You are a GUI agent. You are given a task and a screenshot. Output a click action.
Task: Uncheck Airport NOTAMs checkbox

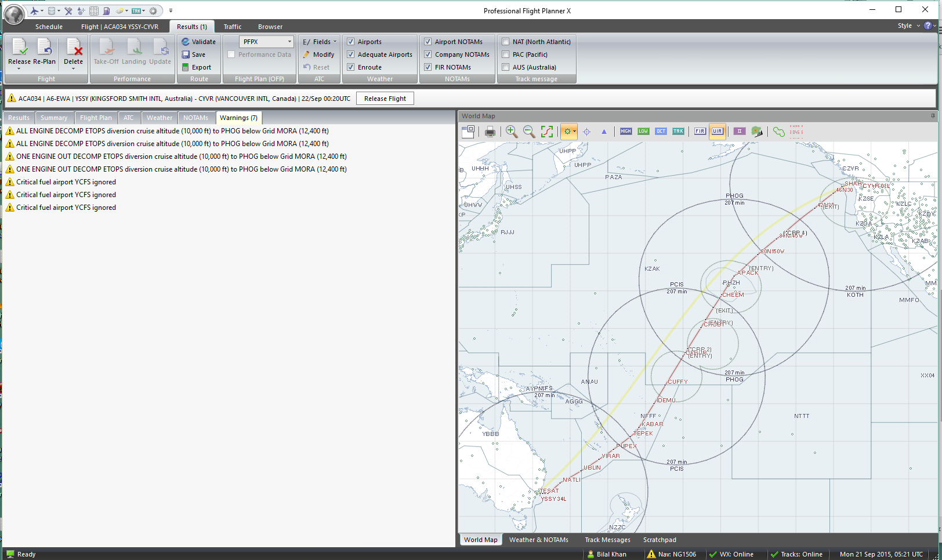click(427, 42)
